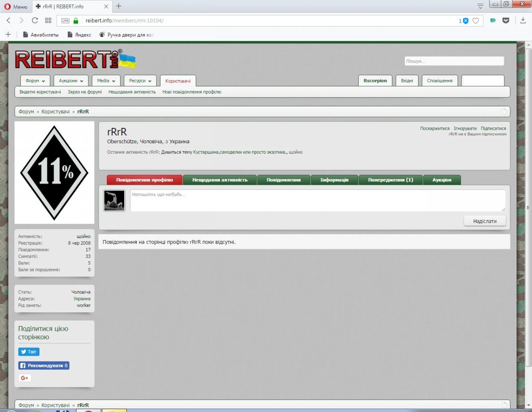Open the Вхідні inbox
This screenshot has height=412, width=532.
[407, 81]
